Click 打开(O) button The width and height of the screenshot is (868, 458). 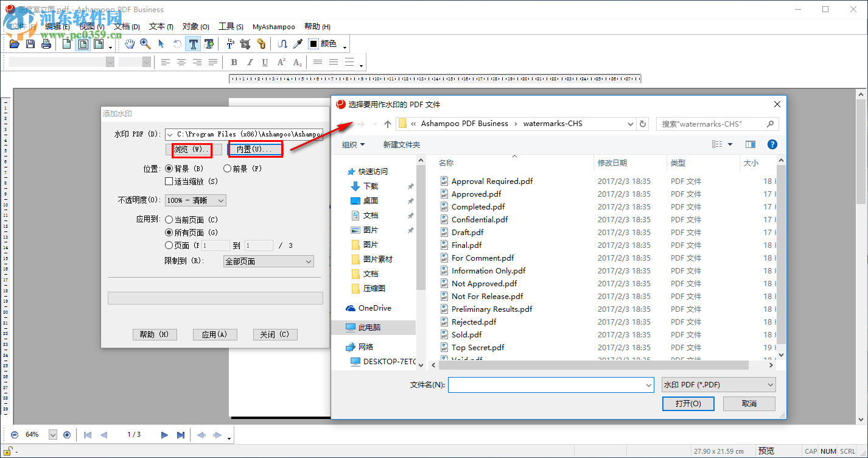(x=688, y=403)
